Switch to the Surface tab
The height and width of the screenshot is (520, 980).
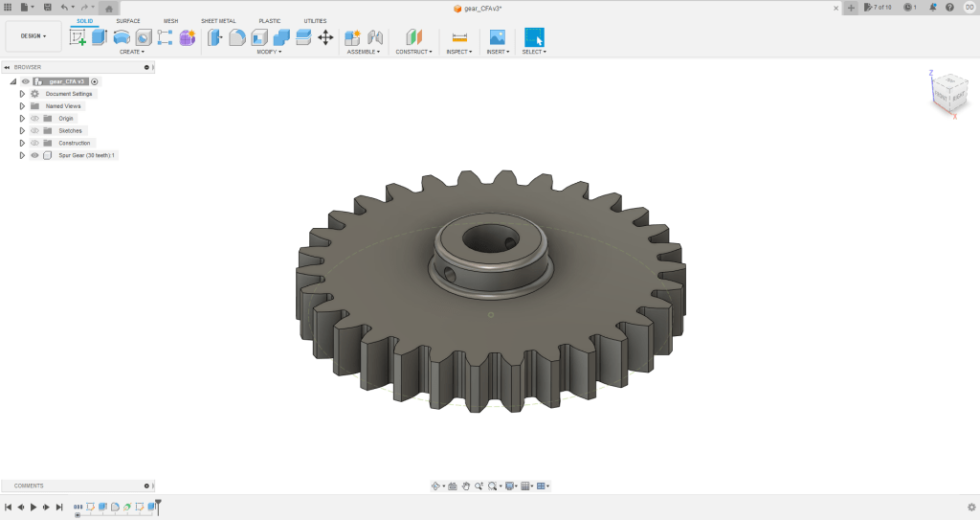128,20
